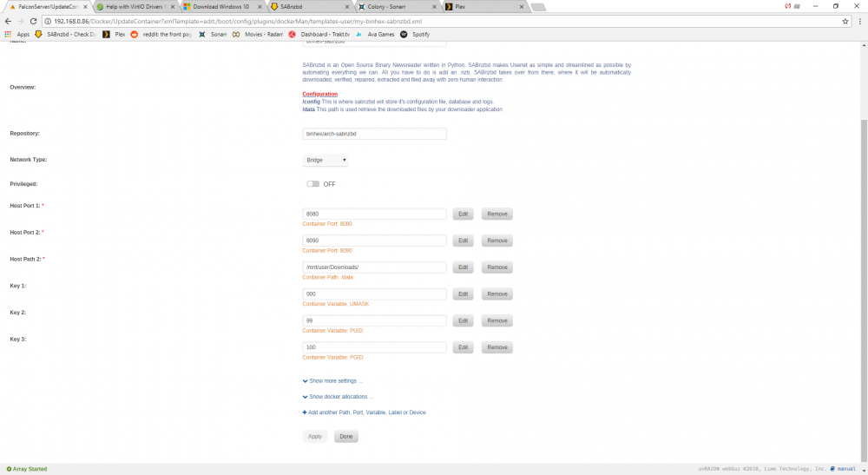Image resolution: width=868 pixels, height=475 pixels.
Task: Focus the Key 3 field with 100
Action: (x=374, y=347)
